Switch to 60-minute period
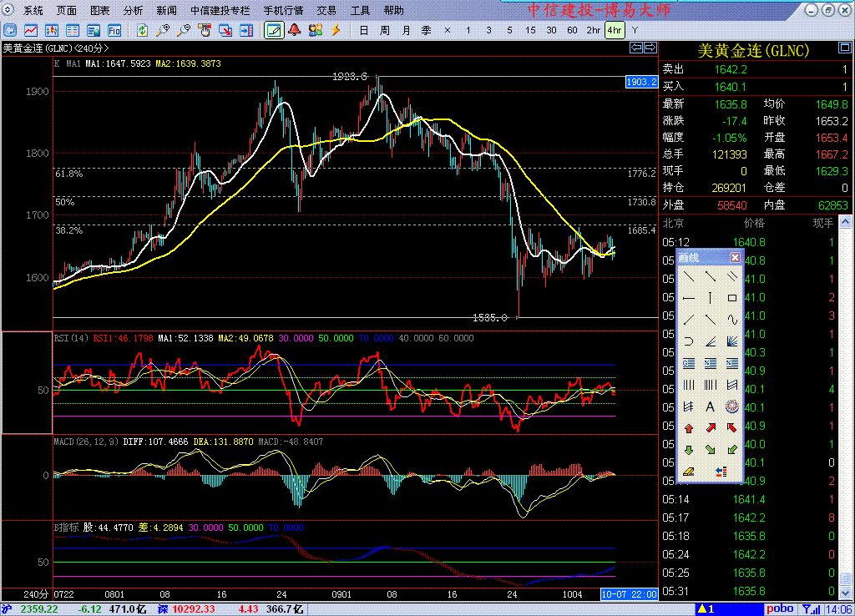The width and height of the screenshot is (855, 616). [572, 30]
